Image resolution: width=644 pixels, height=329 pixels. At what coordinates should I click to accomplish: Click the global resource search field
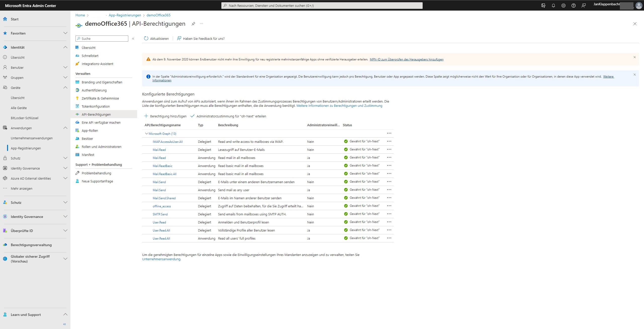(322, 6)
